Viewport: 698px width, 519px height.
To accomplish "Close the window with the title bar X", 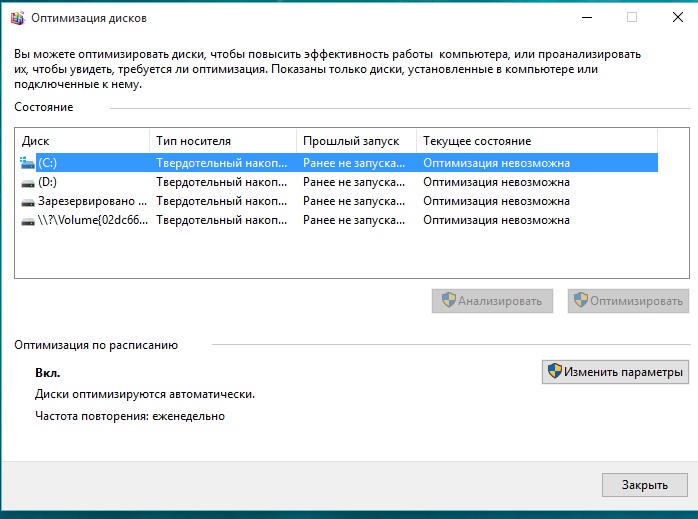I will tap(675, 17).
